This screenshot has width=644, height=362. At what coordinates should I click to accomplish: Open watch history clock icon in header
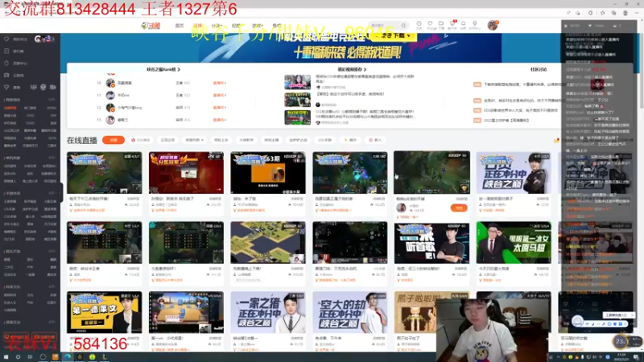pyautogui.click(x=419, y=24)
